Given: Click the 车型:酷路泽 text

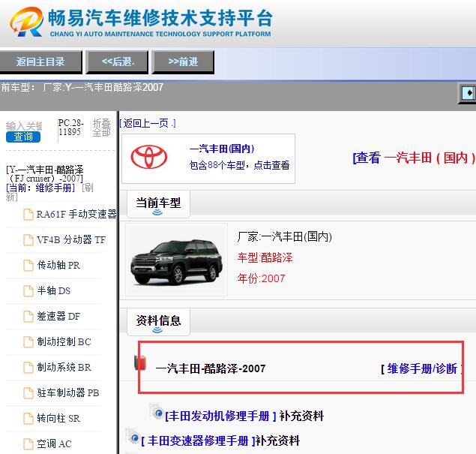Looking at the screenshot, I should 265,257.
